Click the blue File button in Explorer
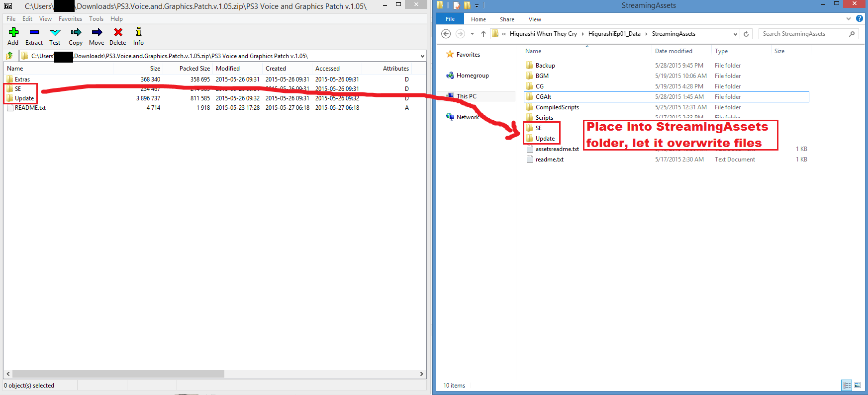The image size is (868, 395). click(x=450, y=19)
